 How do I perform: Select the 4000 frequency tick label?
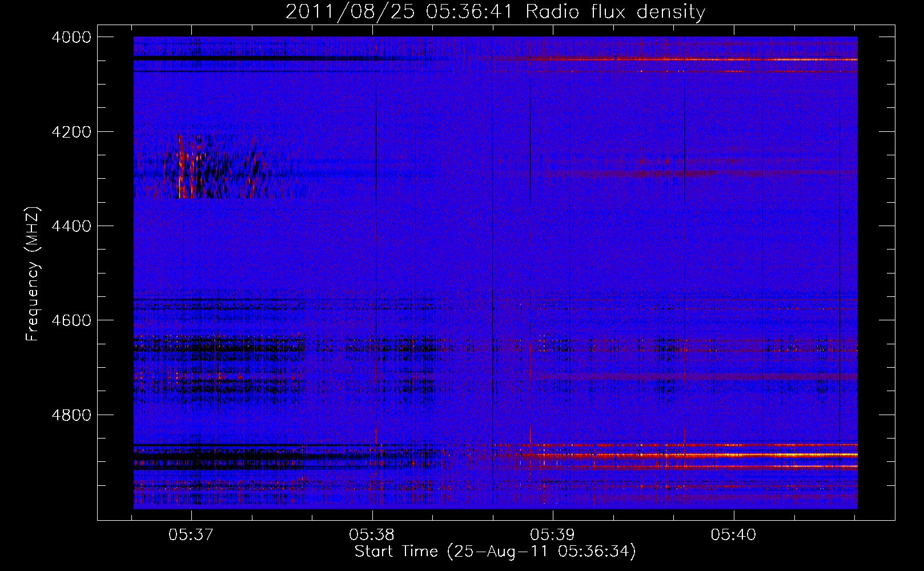tap(71, 37)
